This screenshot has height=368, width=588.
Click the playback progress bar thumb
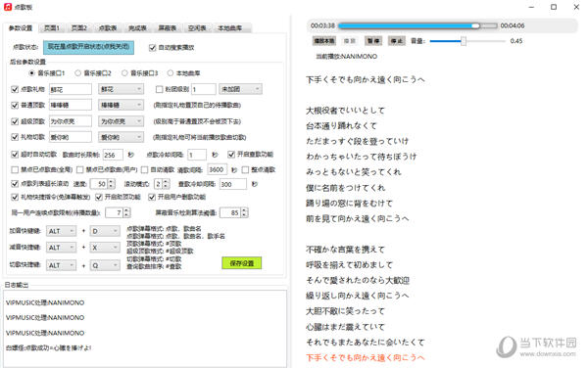click(475, 25)
